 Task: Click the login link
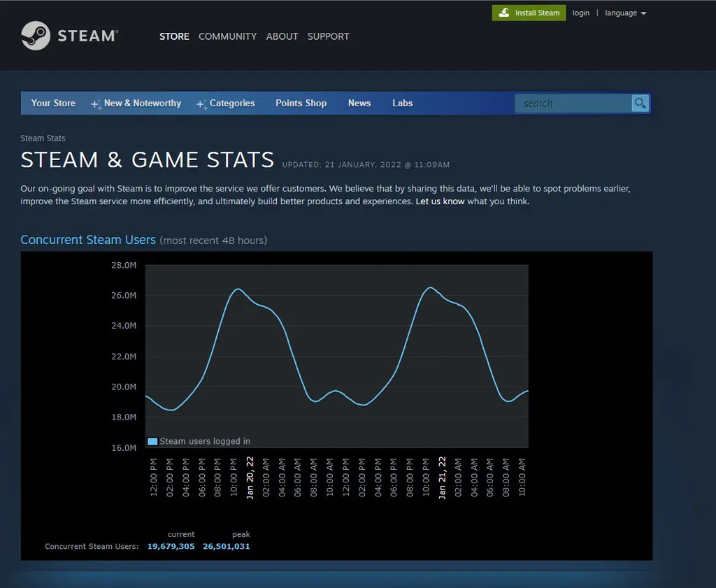(581, 13)
